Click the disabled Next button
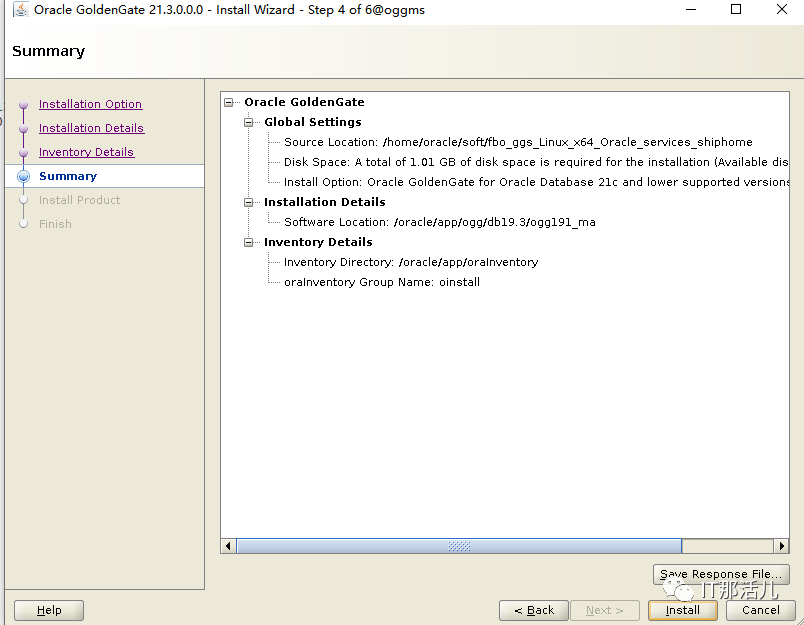 click(x=605, y=610)
